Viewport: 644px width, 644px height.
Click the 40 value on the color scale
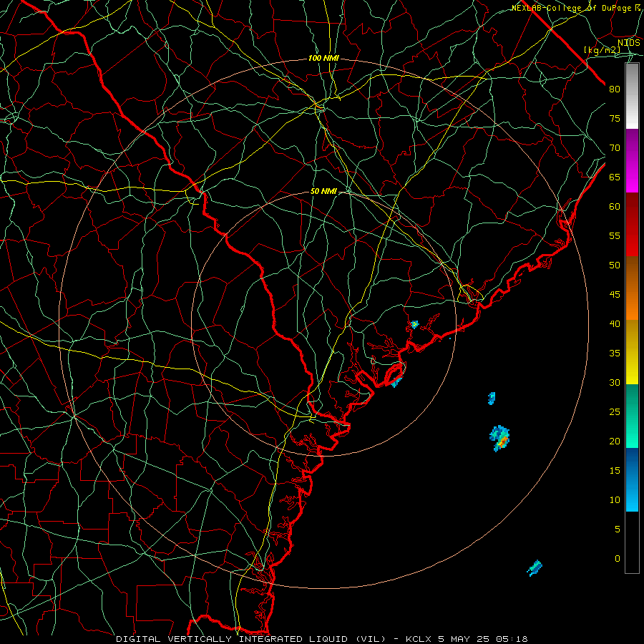(615, 323)
